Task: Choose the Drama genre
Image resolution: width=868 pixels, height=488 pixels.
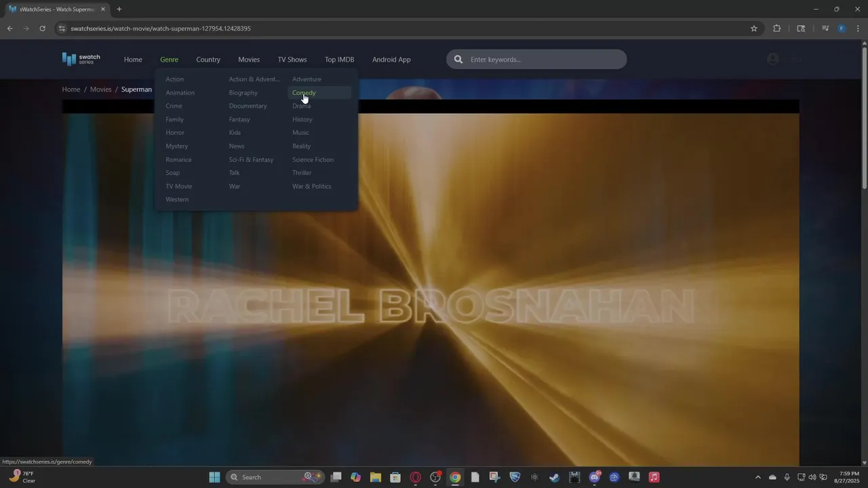Action: 301,106
